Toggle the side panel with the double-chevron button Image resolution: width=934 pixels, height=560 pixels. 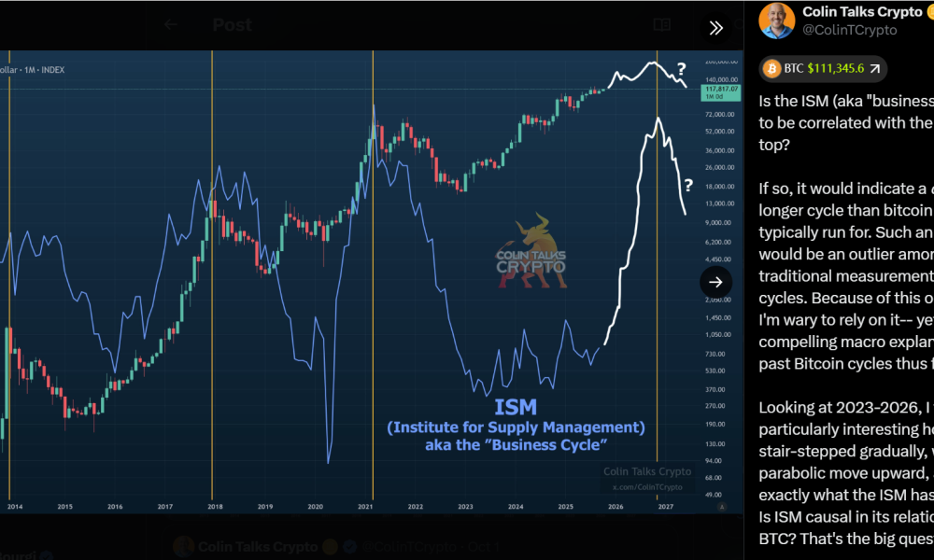716,28
